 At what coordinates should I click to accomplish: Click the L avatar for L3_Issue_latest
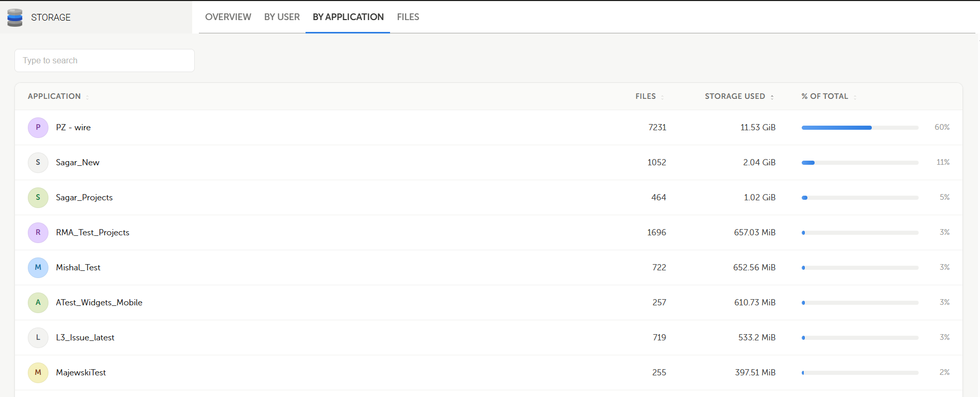(x=38, y=338)
